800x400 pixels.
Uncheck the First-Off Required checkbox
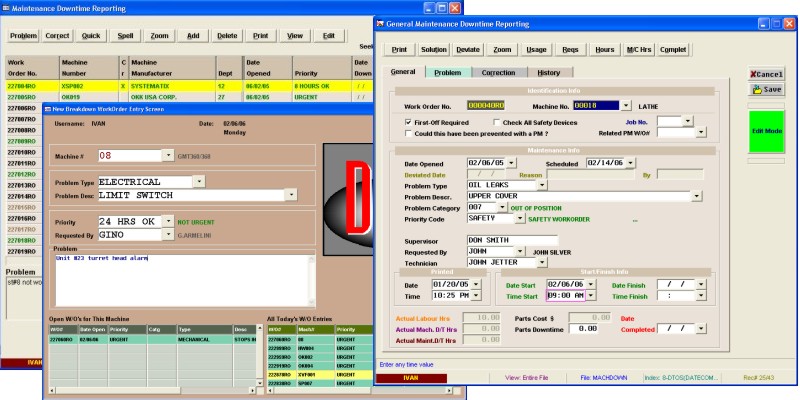[x=407, y=121]
